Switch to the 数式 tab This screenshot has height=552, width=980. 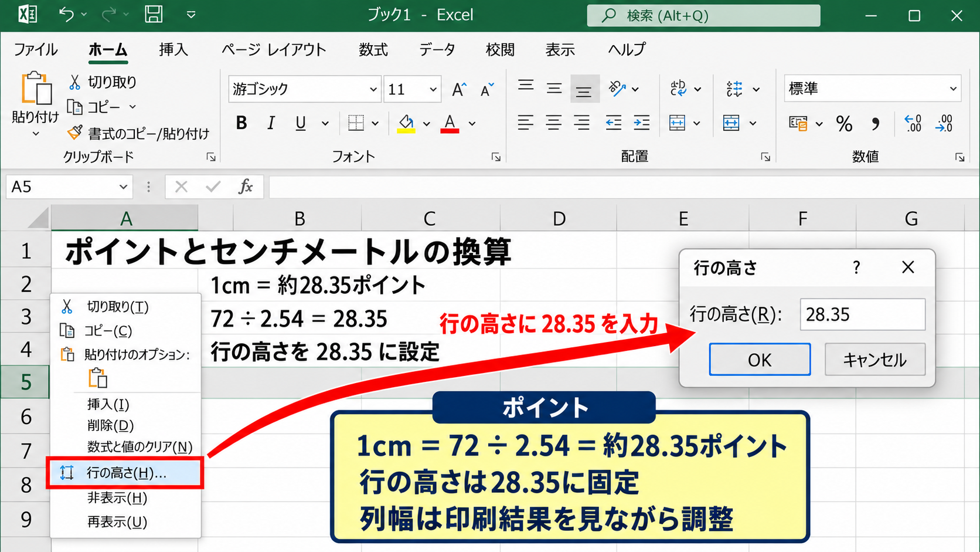pyautogui.click(x=373, y=50)
